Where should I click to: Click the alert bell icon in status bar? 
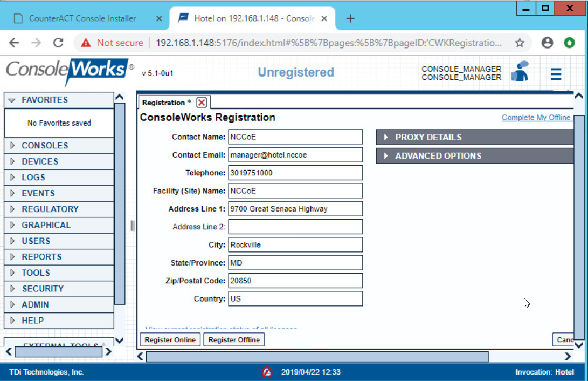coord(267,372)
